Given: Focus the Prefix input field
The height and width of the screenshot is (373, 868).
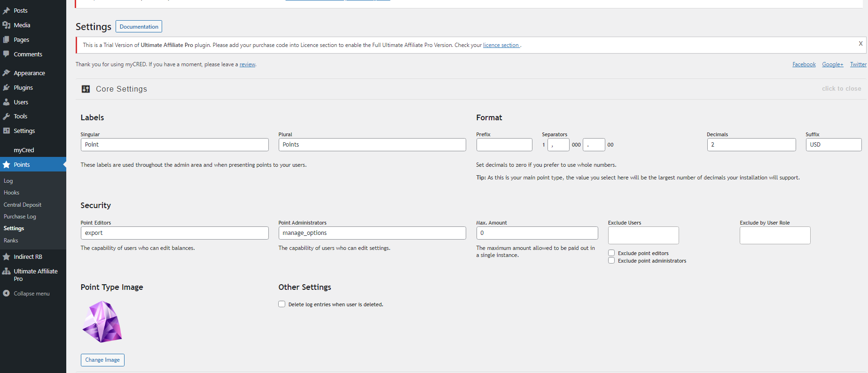Looking at the screenshot, I should [504, 145].
